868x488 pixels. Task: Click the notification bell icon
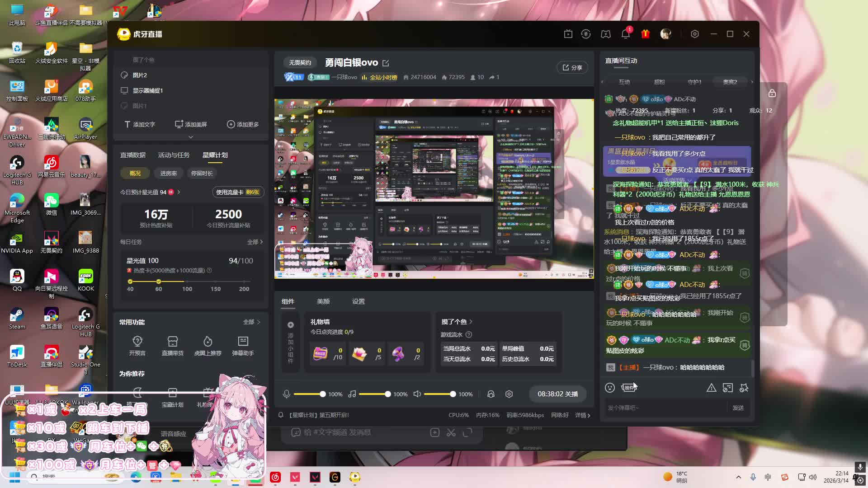tap(626, 34)
